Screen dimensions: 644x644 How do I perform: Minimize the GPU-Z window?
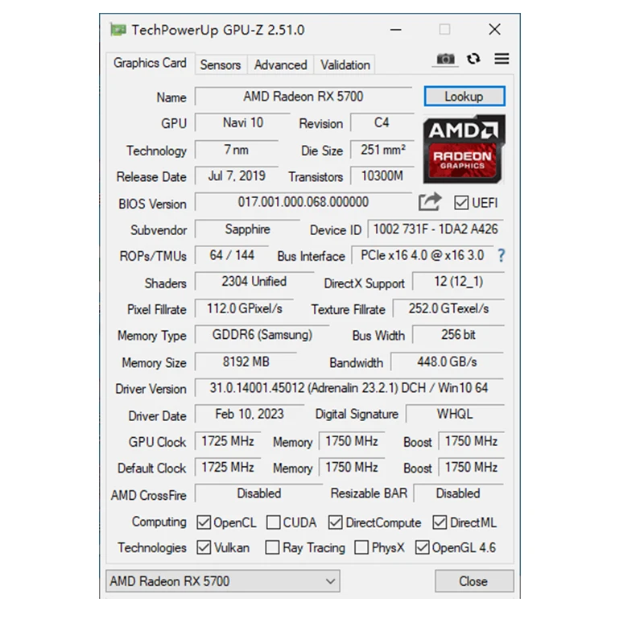coord(396,30)
